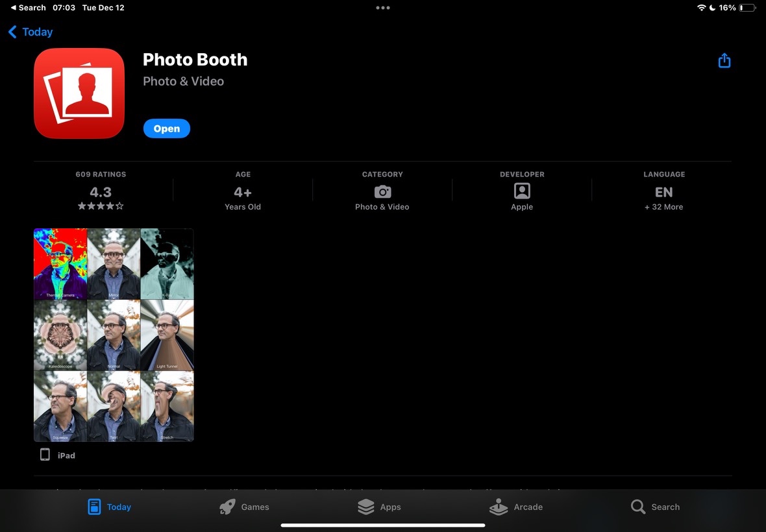Tap the Do Not Disturb moon icon
The width and height of the screenshot is (766, 532).
pyautogui.click(x=712, y=8)
